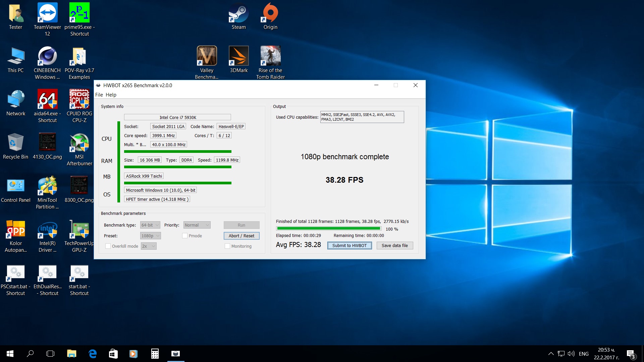Select the Rise of the Tomb Raider icon
644x362 pixels.
[270, 63]
